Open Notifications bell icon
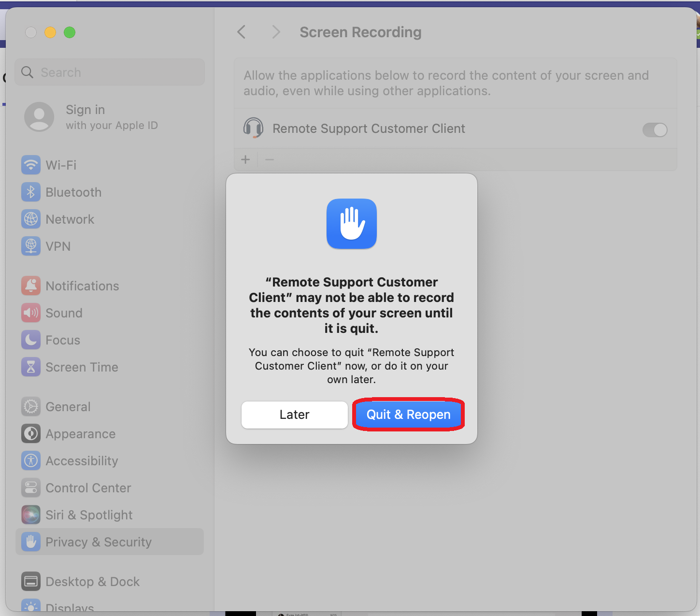The image size is (700, 616). click(31, 286)
